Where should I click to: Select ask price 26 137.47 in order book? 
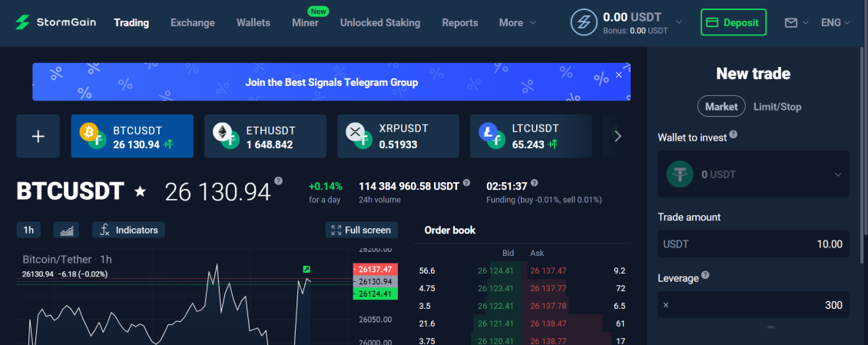point(548,270)
